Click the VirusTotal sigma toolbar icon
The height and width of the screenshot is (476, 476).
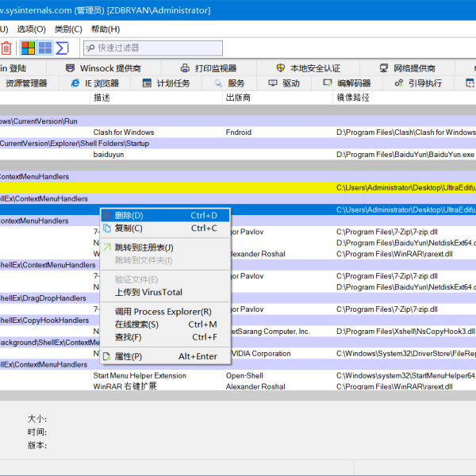pos(62,48)
